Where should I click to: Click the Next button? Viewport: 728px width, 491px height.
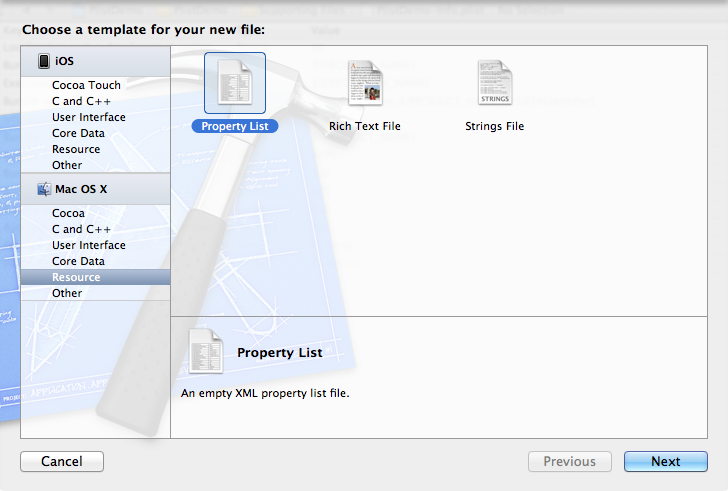click(x=665, y=462)
